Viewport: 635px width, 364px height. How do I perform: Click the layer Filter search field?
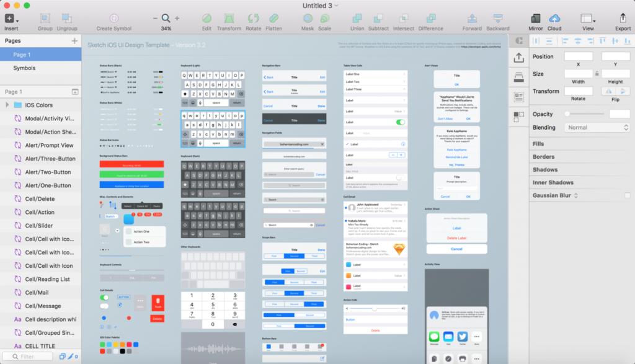tap(29, 356)
